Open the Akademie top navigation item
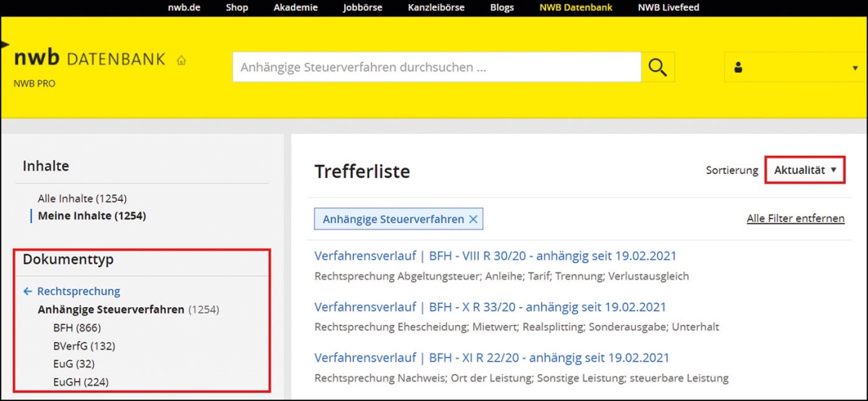Image resolution: width=868 pixels, height=401 pixels. click(x=295, y=8)
